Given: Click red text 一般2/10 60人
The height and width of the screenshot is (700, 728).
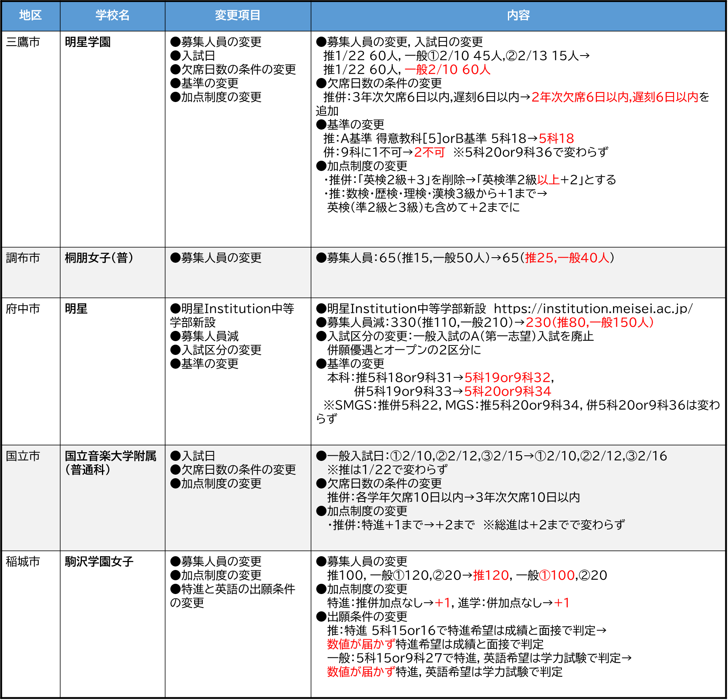Looking at the screenshot, I should pos(447,70).
